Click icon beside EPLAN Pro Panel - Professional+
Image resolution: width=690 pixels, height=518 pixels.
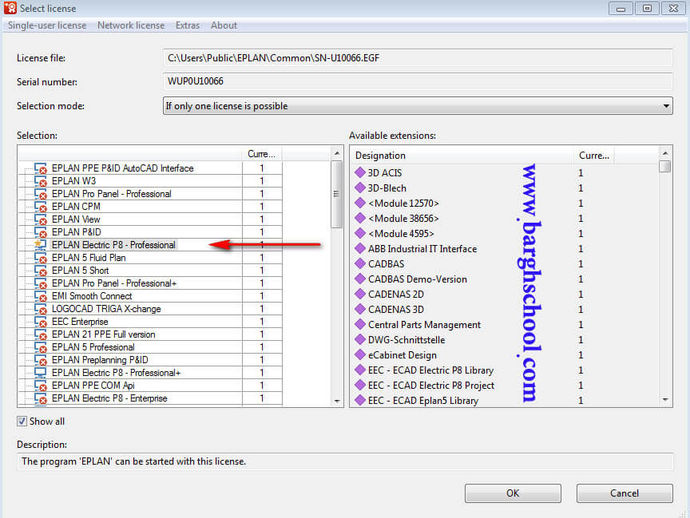coord(41,283)
